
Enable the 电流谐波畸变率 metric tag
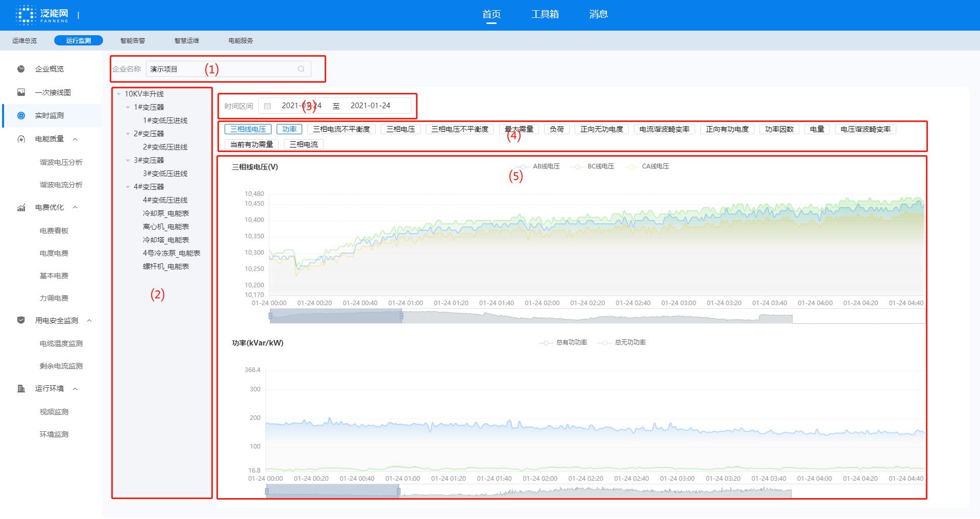pos(665,129)
